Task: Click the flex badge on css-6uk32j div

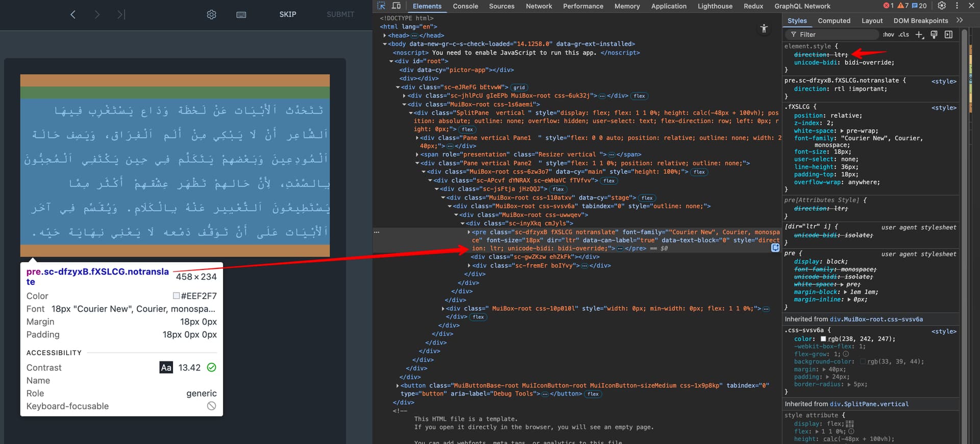Action: (x=639, y=96)
